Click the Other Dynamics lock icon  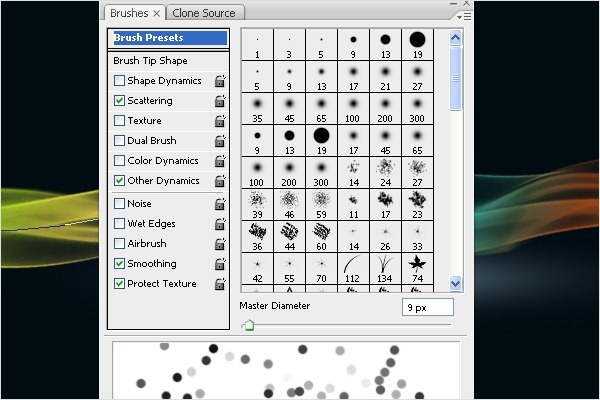pyautogui.click(x=220, y=181)
